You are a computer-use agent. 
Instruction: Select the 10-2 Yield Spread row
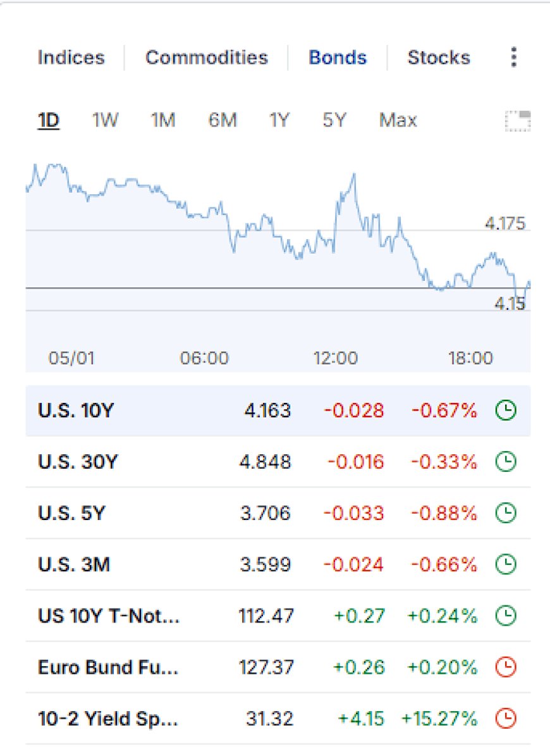[x=278, y=719]
